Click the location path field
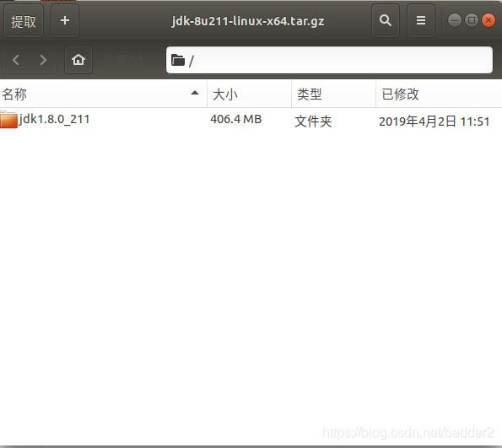Viewport: 502px width, 448px height. (329, 60)
